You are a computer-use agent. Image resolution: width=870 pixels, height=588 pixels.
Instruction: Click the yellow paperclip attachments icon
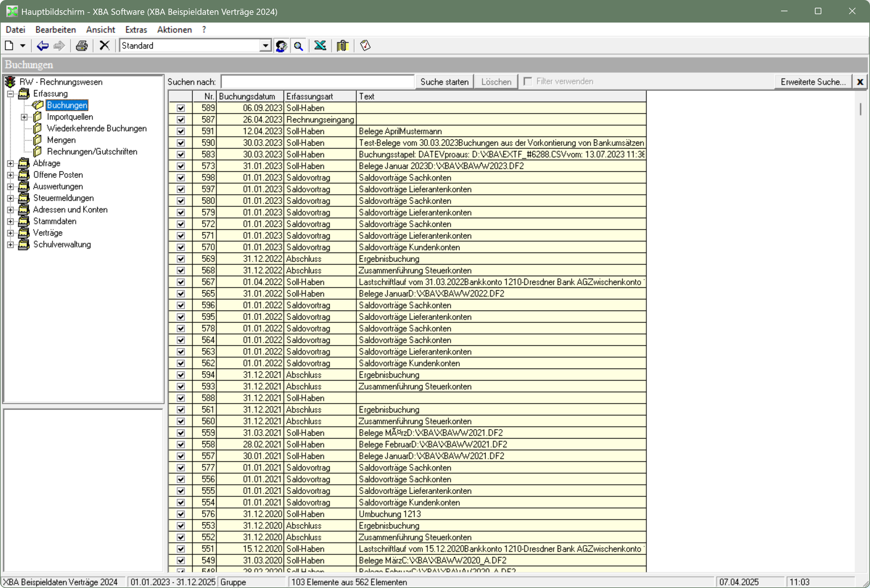[x=342, y=46]
